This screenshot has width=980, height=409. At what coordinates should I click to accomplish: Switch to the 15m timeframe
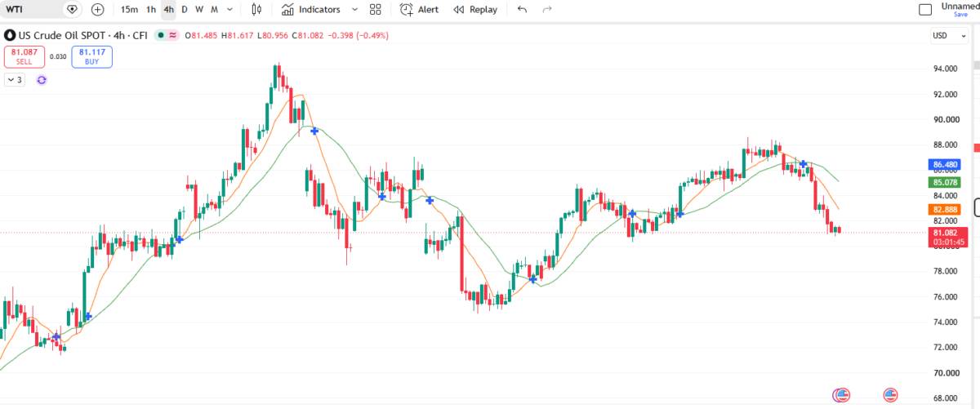point(129,9)
